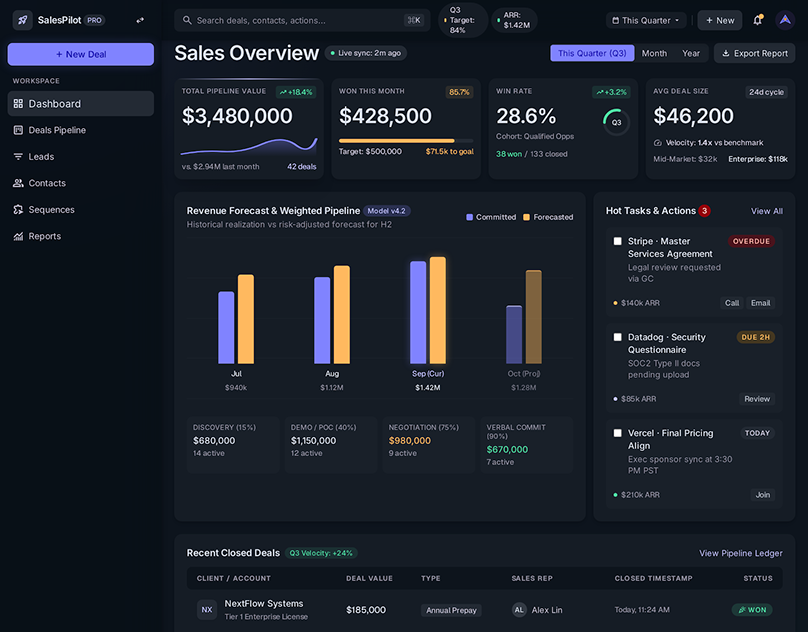Click the Discovery (15%) stage card

[233, 444]
